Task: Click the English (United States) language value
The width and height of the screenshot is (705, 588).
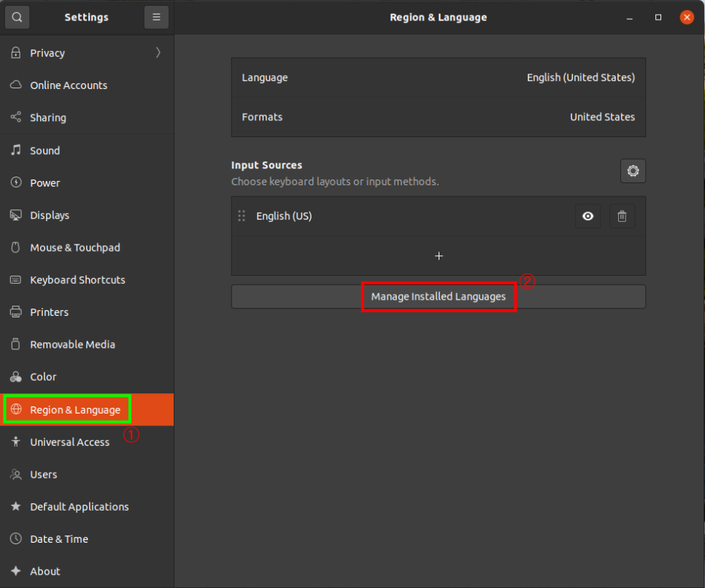Action: 581,77
